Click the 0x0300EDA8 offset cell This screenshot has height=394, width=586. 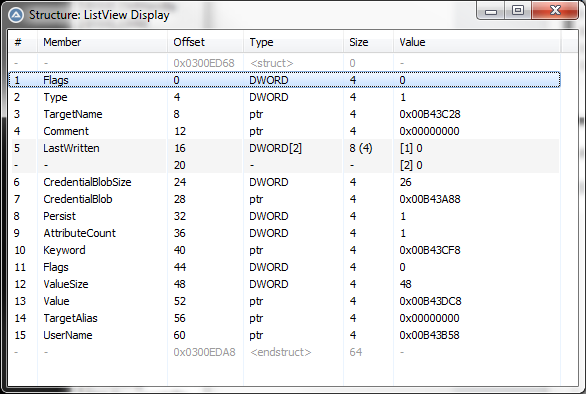pos(204,352)
